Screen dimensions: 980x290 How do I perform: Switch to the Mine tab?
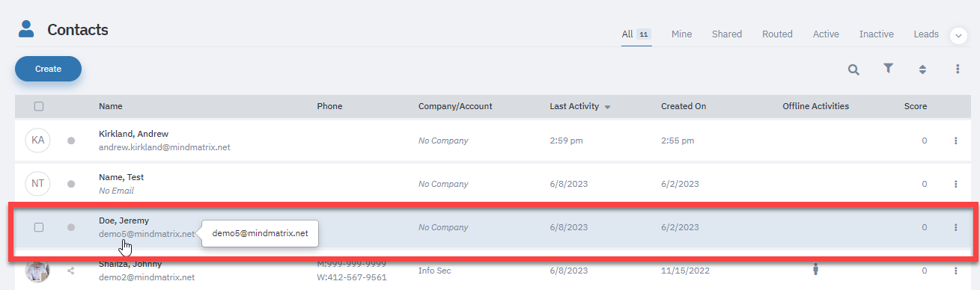681,34
